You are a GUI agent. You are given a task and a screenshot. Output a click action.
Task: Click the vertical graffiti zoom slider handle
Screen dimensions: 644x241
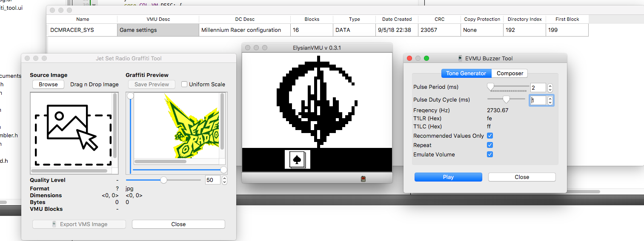130,96
